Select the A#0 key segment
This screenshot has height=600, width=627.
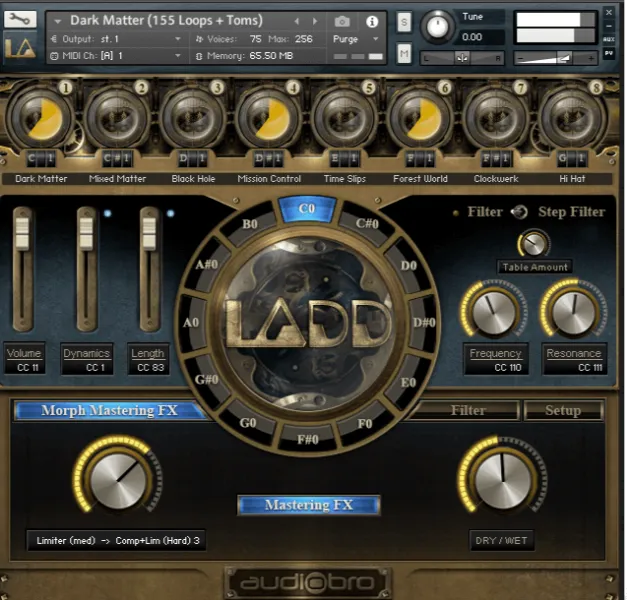(207, 264)
